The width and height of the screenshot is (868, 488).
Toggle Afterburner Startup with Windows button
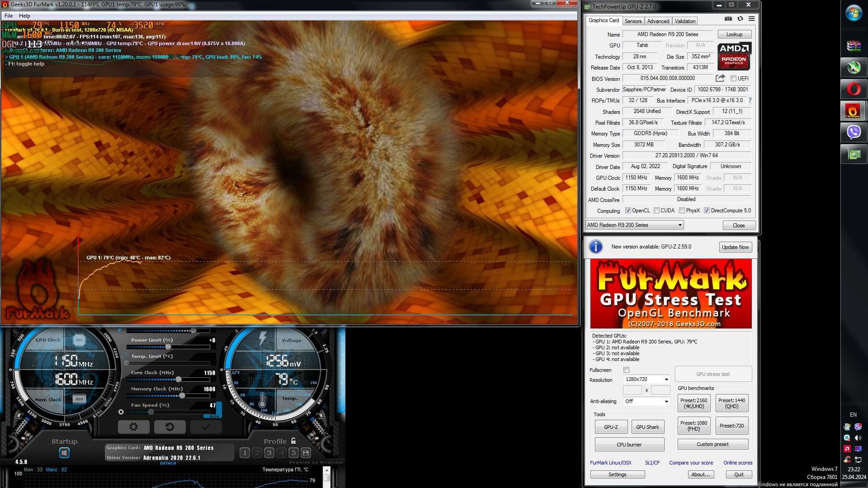(64, 452)
